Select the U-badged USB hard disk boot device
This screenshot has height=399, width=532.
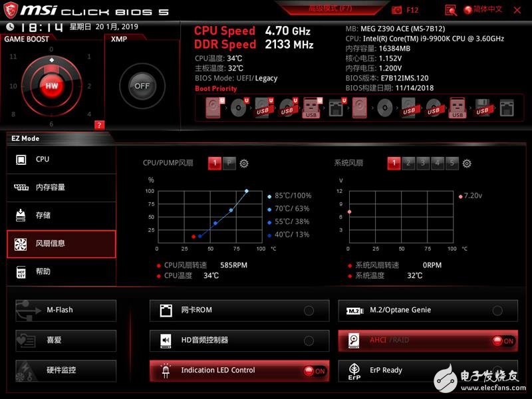pyautogui.click(x=264, y=108)
